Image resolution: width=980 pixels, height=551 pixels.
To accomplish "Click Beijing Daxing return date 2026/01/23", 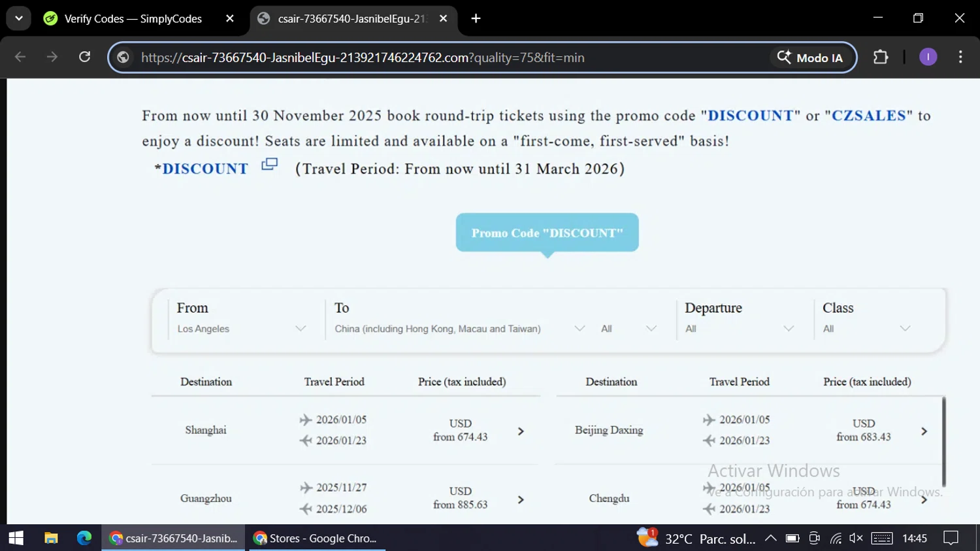I will click(x=744, y=441).
